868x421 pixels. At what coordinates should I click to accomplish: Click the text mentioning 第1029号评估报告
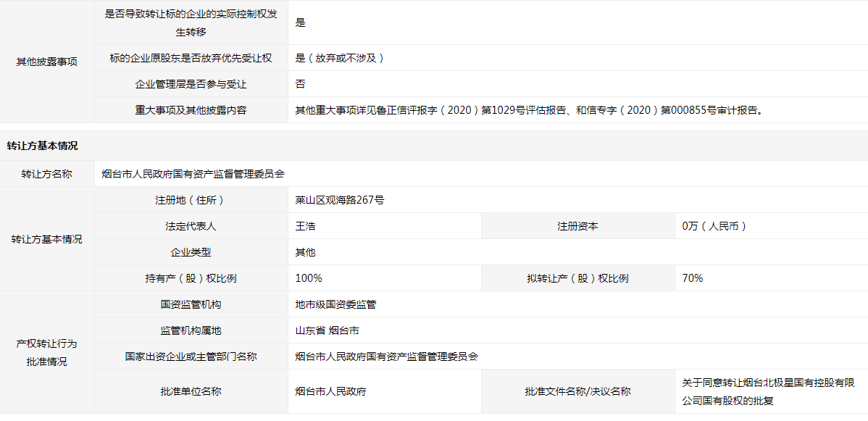pyautogui.click(x=530, y=110)
